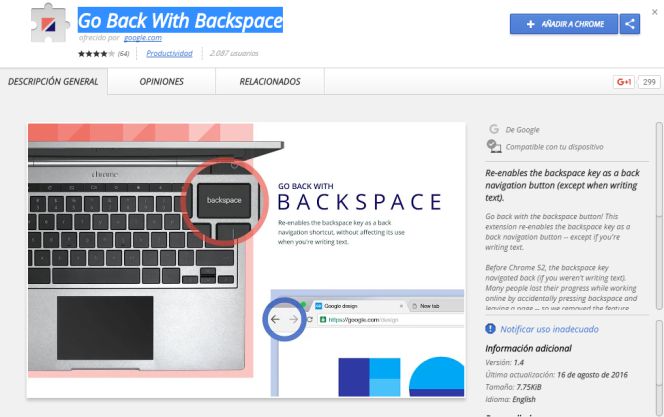The width and height of the screenshot is (664, 417).
Task: Click Tamaño: 7.75KiB text
Action: tap(513, 387)
